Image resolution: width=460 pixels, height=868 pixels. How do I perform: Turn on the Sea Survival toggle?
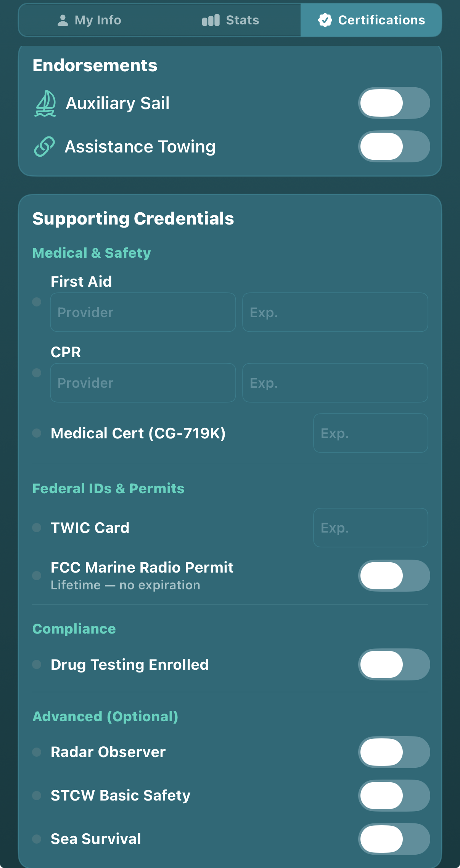coord(394,839)
